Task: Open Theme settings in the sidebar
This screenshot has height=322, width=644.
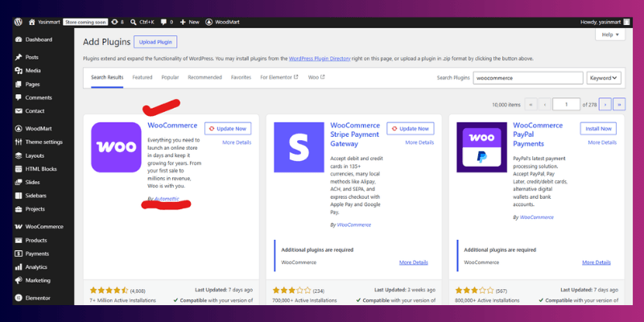Action: click(x=44, y=142)
